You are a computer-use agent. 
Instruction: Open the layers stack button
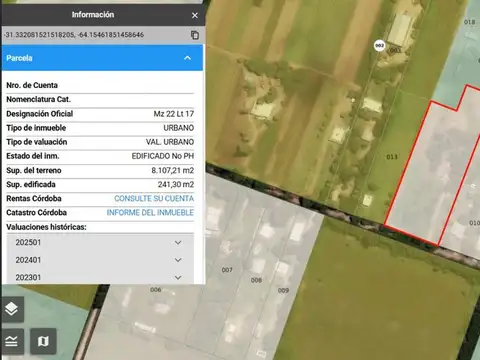12,309
